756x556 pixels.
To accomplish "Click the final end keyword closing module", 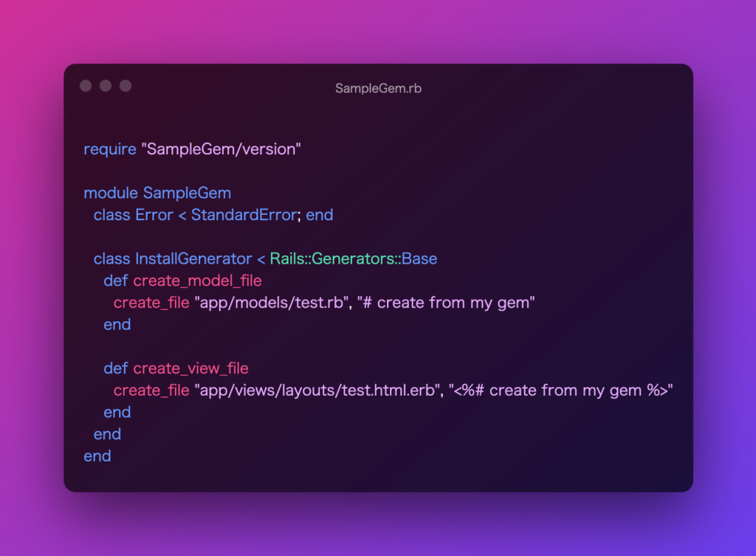I will (x=97, y=456).
